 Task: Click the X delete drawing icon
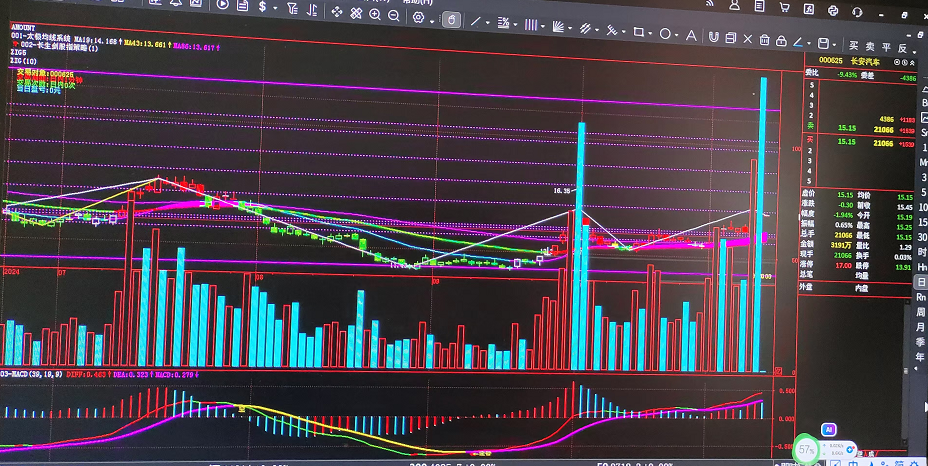tap(747, 39)
